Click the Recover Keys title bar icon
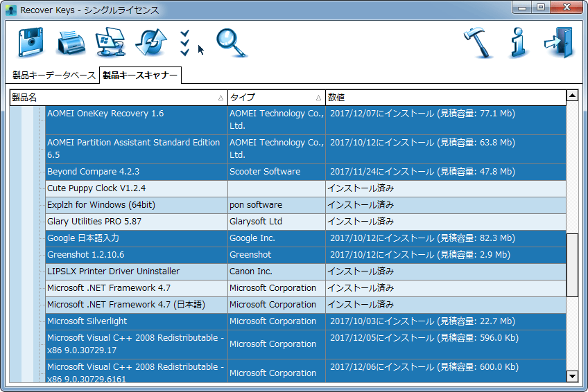588x392 pixels. click(x=11, y=10)
